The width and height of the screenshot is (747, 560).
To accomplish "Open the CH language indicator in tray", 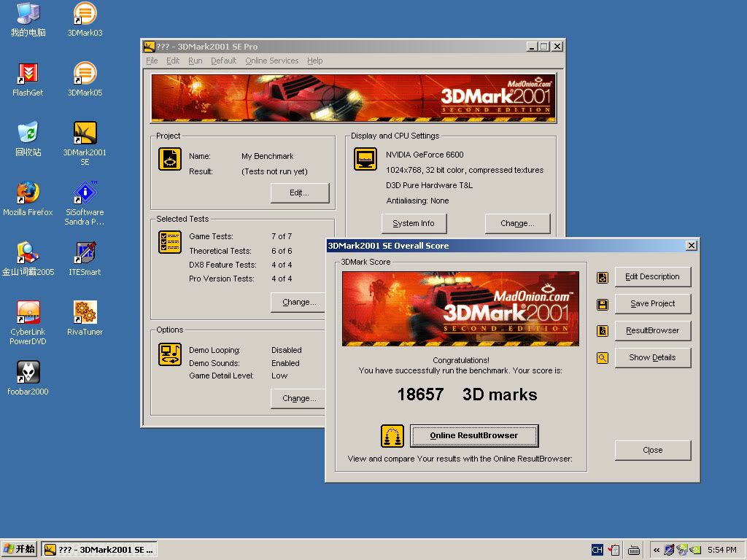I will [x=597, y=550].
